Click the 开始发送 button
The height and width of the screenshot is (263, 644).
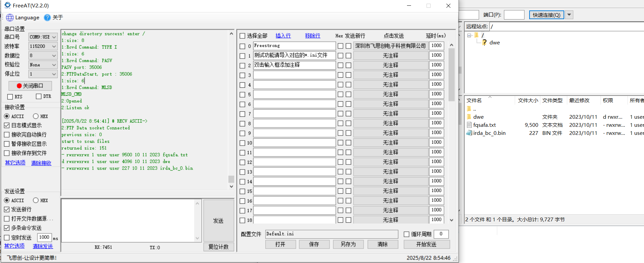tap(426, 244)
